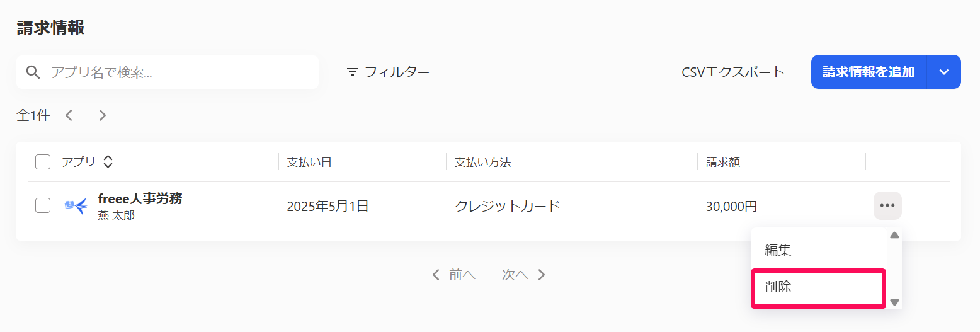Toggle the select-all header checkbox
Viewport: 980px width, 332px height.
43,162
